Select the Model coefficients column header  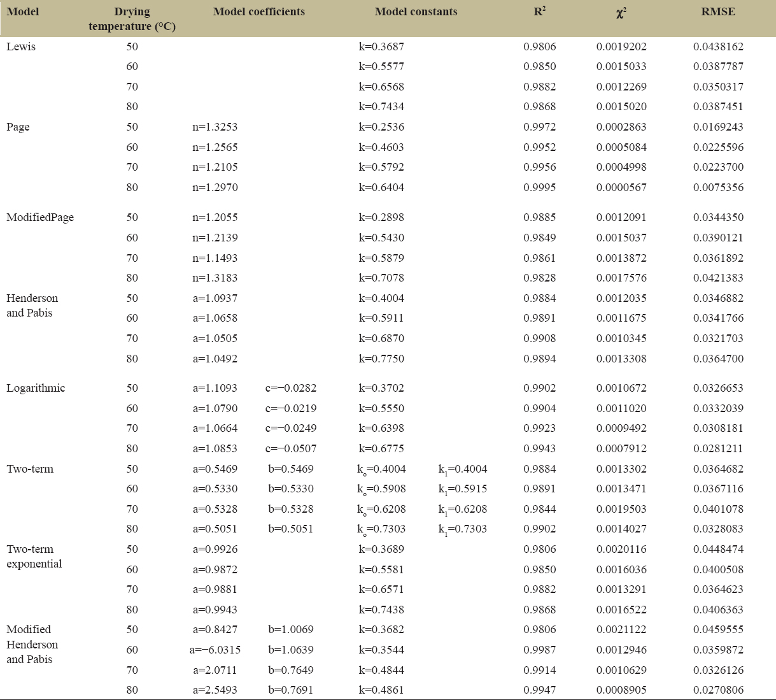click(258, 11)
